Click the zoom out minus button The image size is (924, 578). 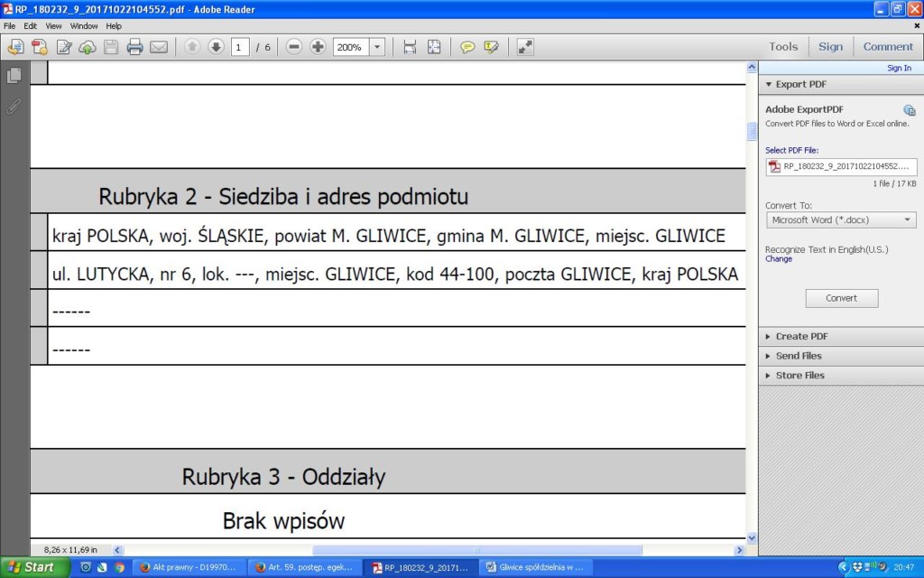[x=294, y=47]
